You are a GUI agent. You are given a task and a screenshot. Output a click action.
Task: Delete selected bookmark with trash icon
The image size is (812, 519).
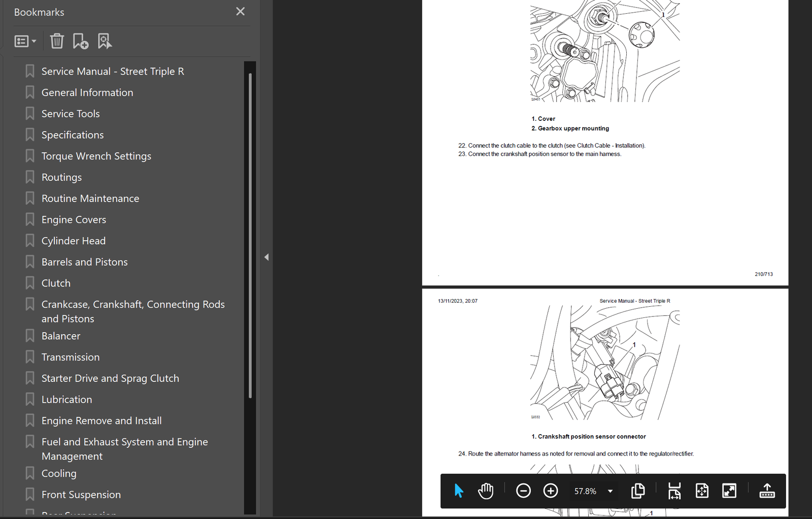click(57, 41)
